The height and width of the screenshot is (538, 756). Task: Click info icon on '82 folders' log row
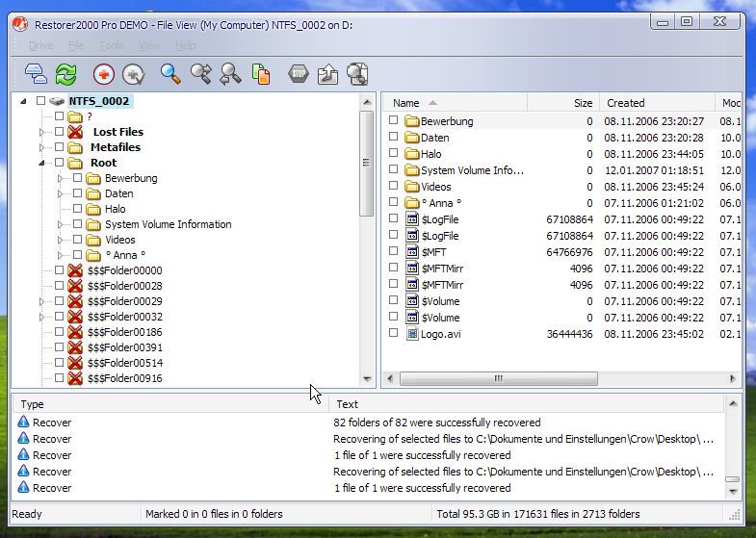point(23,422)
